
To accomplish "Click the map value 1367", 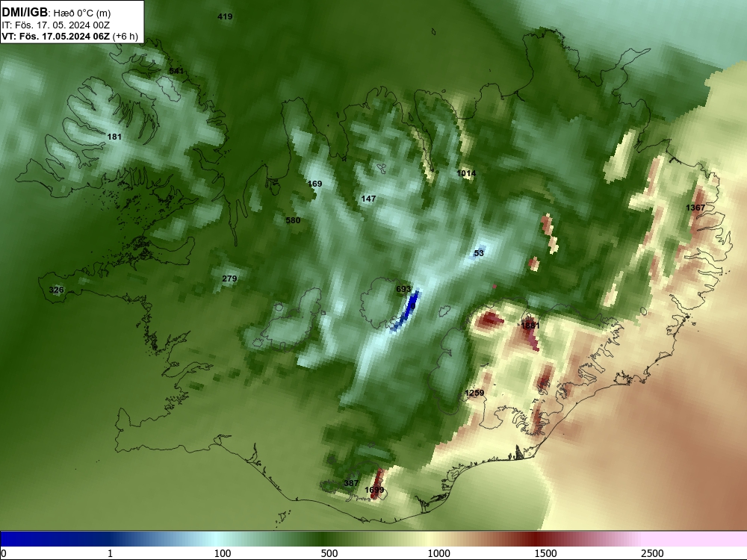I will (x=695, y=208).
